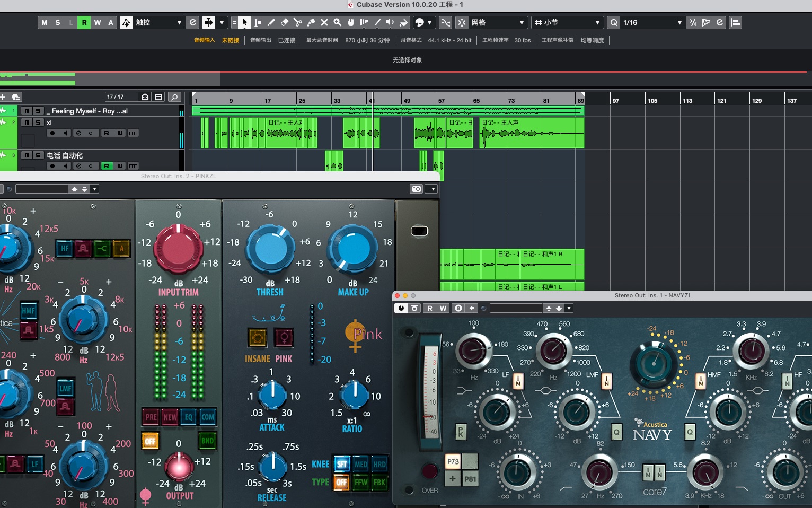Viewport: 812px width, 508px height.
Task: Solo the xl track
Action: pos(38,122)
